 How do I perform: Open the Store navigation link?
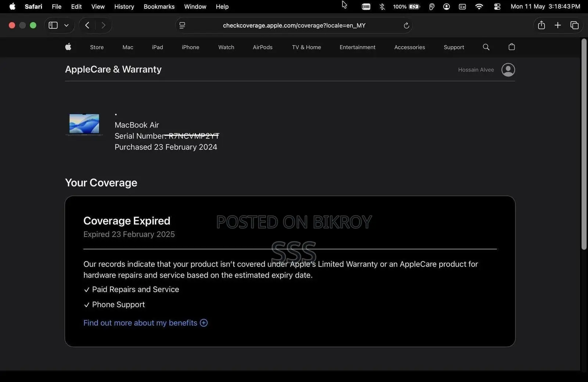tap(97, 47)
